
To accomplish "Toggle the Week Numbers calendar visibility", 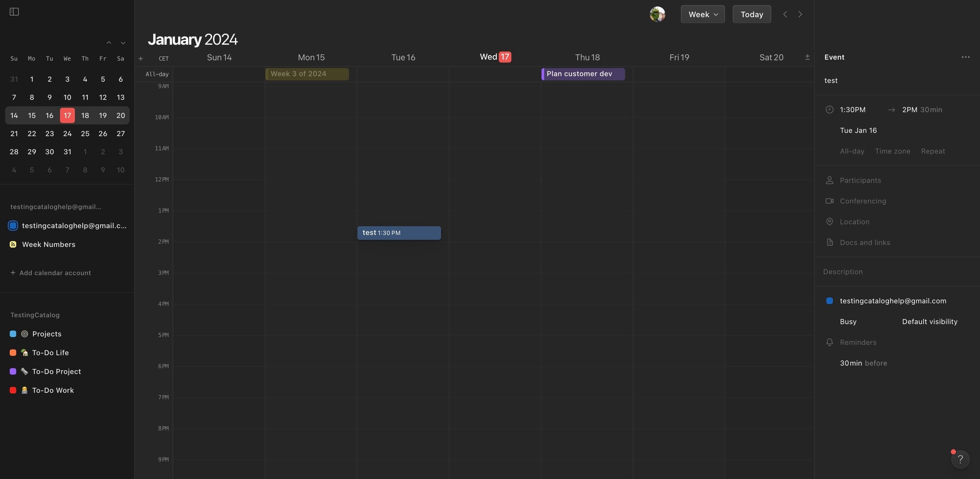I will (x=13, y=244).
